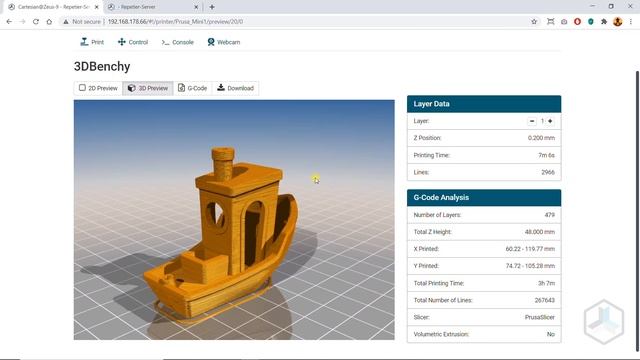Click the camera extension icon
The image size is (640, 360).
(564, 22)
